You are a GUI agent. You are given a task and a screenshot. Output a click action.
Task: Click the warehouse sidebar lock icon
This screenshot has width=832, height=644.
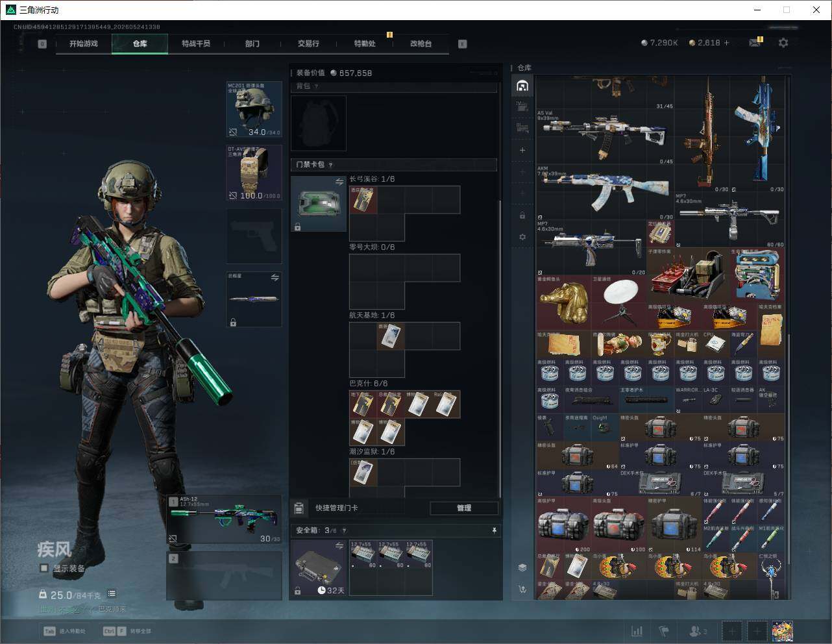(x=522, y=215)
